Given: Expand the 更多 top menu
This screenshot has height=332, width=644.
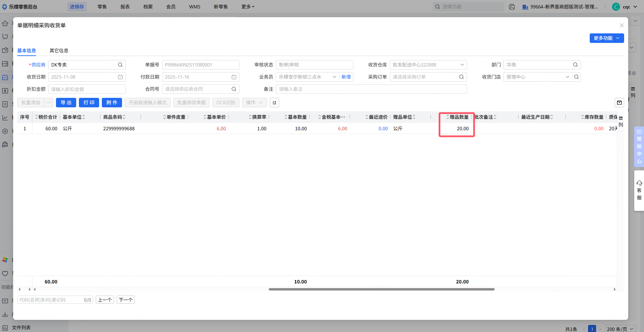Looking at the screenshot, I should pos(248,7).
